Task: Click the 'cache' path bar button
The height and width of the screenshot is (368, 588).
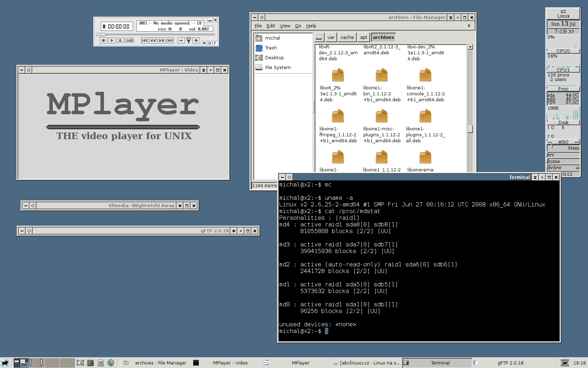Action: click(347, 38)
